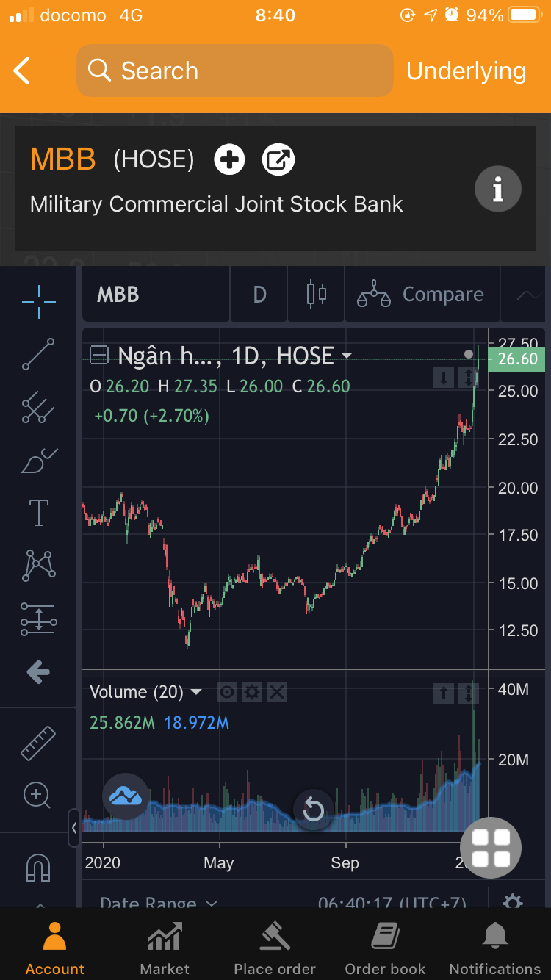Toggle Volume indicator visibility eye

(x=227, y=692)
